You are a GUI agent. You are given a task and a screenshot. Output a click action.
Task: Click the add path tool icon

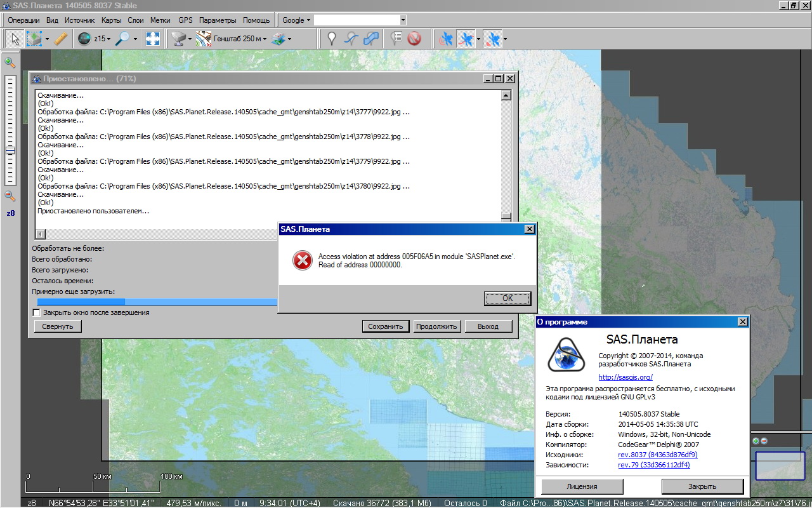click(351, 39)
